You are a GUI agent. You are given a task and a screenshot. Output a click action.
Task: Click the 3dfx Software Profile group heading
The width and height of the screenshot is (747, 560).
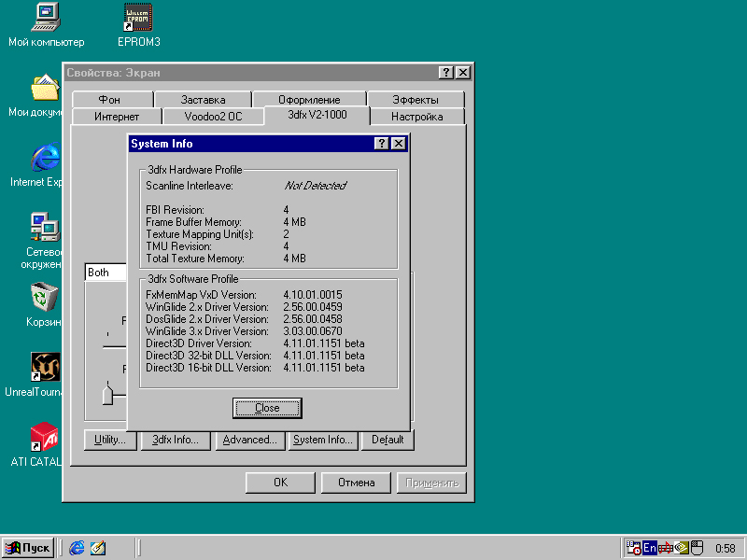pyautogui.click(x=193, y=279)
